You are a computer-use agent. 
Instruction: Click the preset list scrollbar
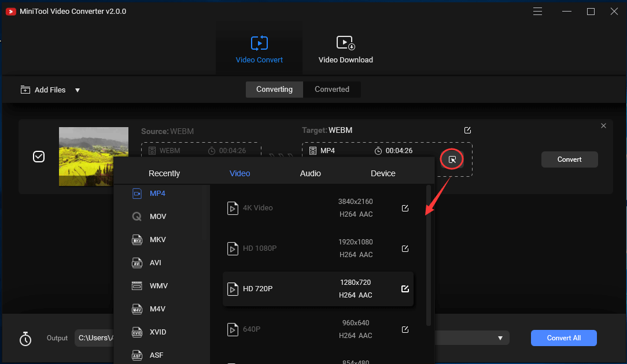429,256
